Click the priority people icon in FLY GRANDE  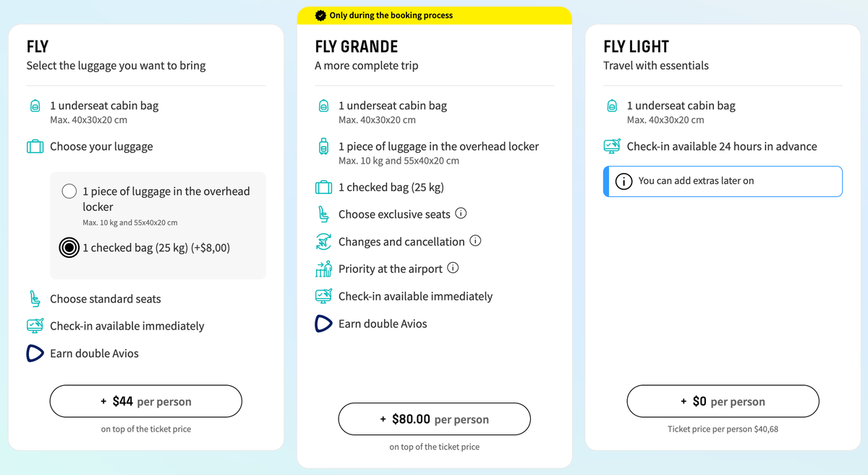click(x=323, y=269)
